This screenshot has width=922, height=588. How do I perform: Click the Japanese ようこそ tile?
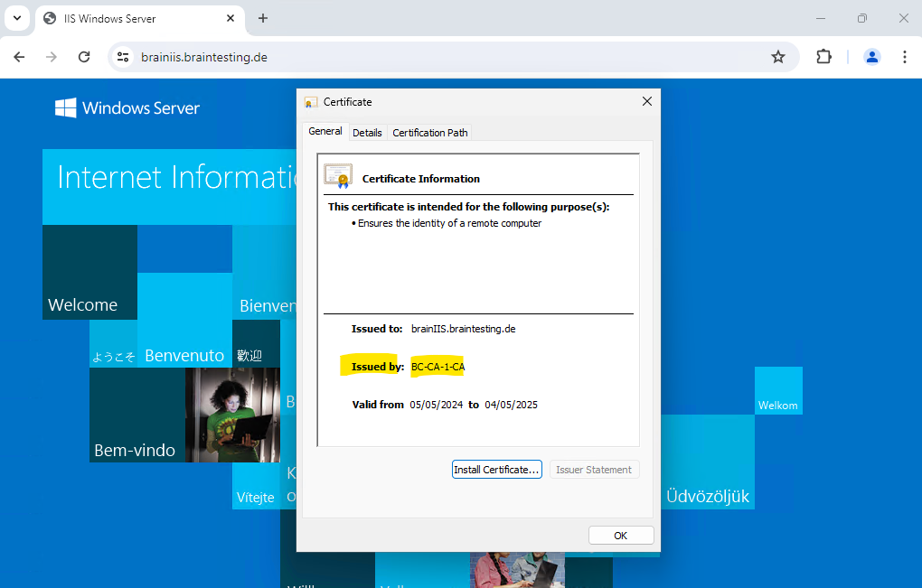coord(114,343)
